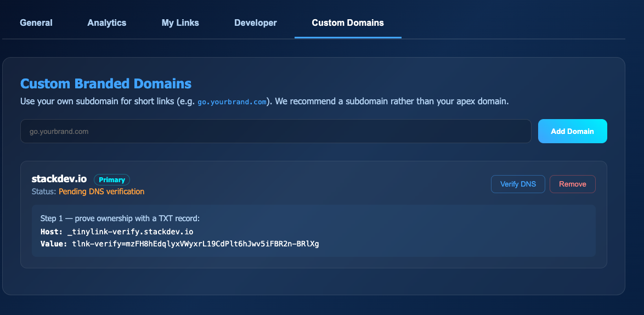
Task: Focus the go.yourbrand.com domain input field
Action: pyautogui.click(x=275, y=131)
